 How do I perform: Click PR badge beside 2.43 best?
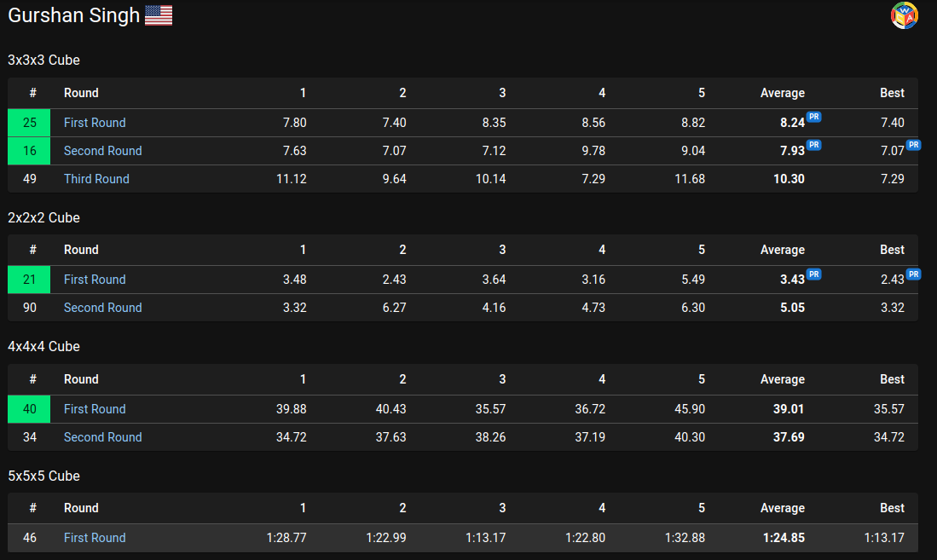(913, 274)
